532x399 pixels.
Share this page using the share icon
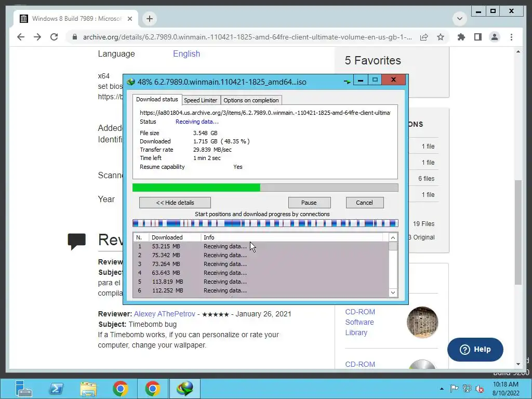(424, 37)
